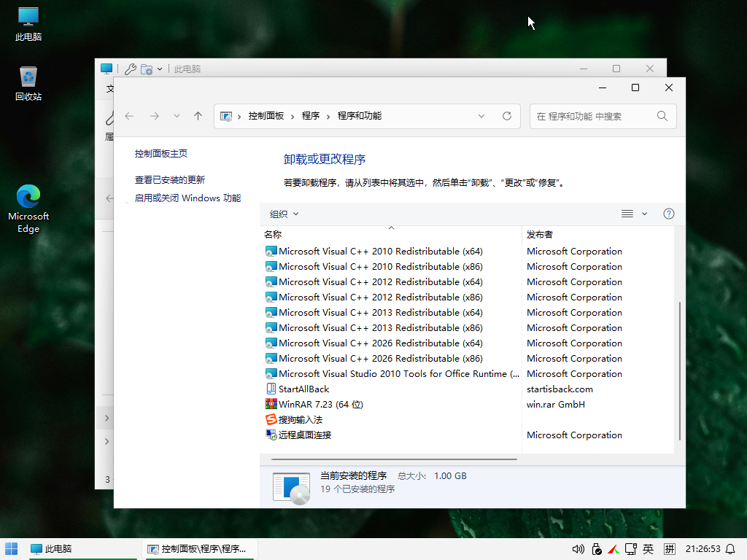Launch Microsoft Edge from the desktop
The height and width of the screenshot is (560, 747).
[x=28, y=209]
